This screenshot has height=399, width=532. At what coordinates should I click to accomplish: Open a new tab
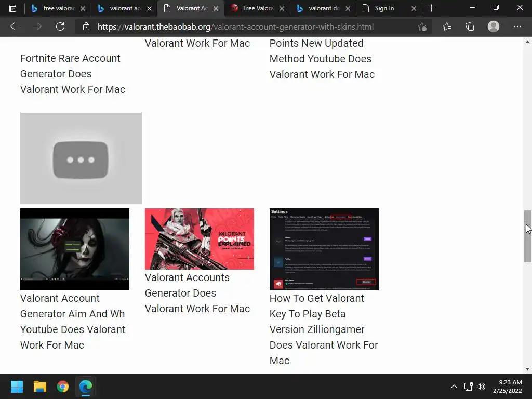[x=431, y=8]
